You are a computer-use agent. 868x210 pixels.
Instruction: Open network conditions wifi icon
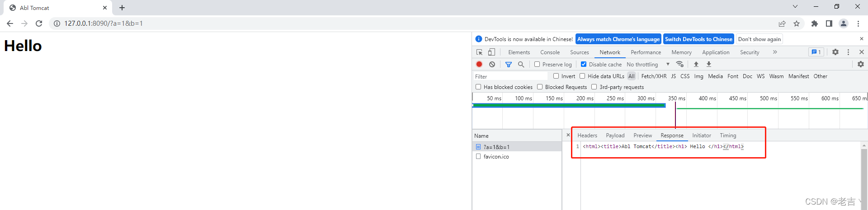[679, 65]
